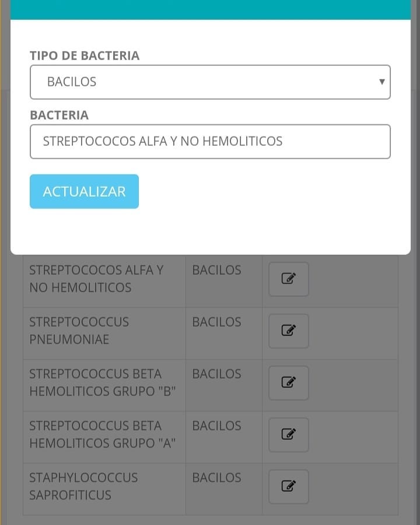Edit the STREPTOCOCCUS PNEUMONIAE row

pyautogui.click(x=288, y=331)
